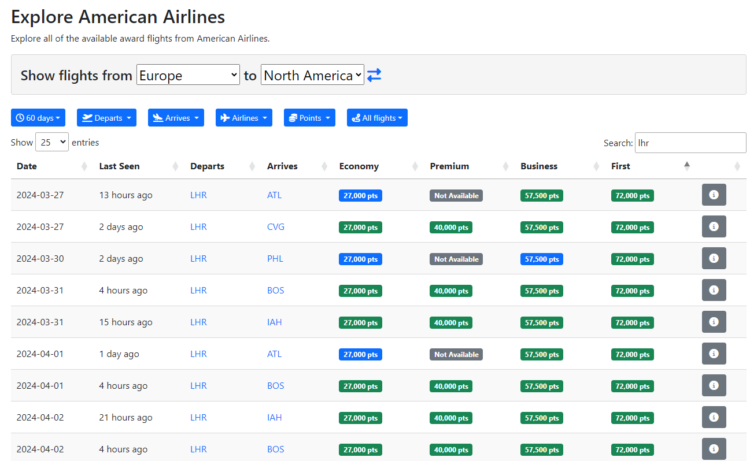This screenshot has width=750, height=461.
Task: Change the North America destination select
Action: [x=312, y=75]
